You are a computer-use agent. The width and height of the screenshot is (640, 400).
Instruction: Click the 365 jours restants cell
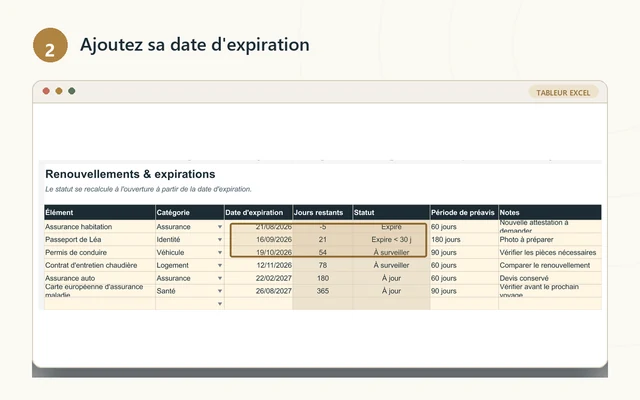[x=322, y=291]
